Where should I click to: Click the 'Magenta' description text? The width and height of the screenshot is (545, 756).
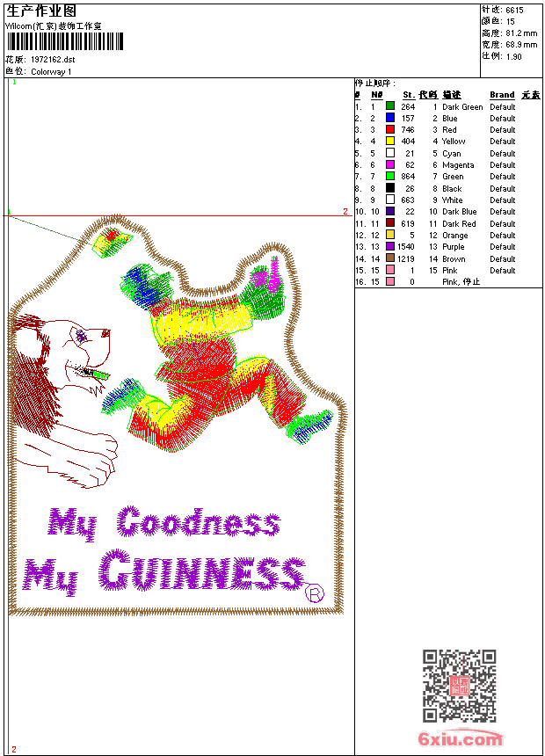458,165
